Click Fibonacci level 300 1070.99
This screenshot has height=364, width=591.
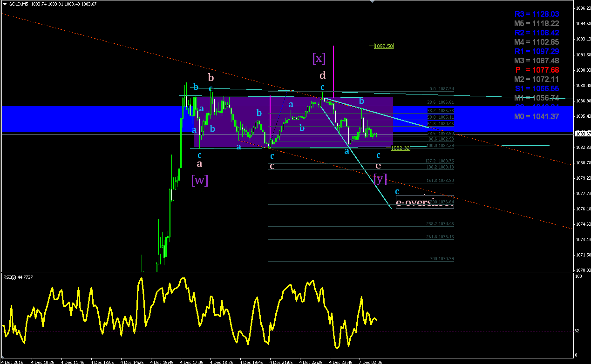click(442, 259)
